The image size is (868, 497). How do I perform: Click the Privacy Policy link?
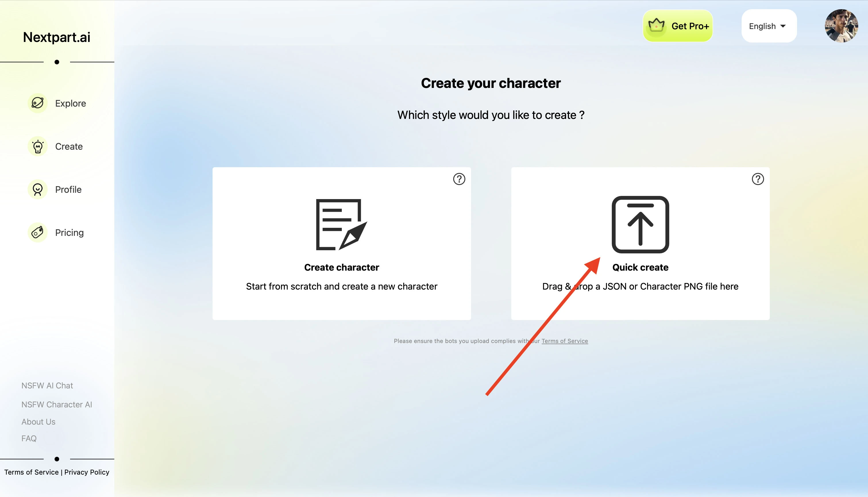[x=86, y=471]
